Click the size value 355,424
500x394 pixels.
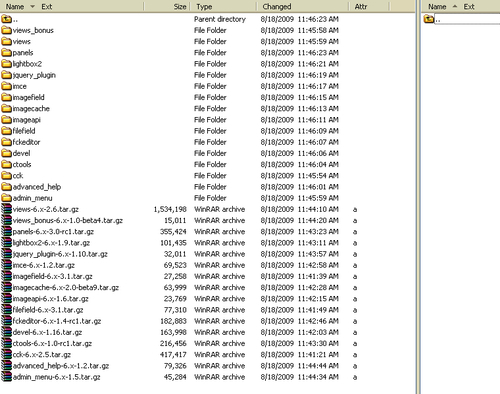tap(173, 232)
